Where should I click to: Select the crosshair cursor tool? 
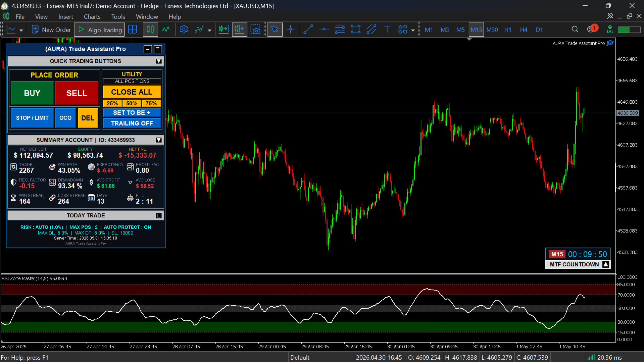coord(291,30)
